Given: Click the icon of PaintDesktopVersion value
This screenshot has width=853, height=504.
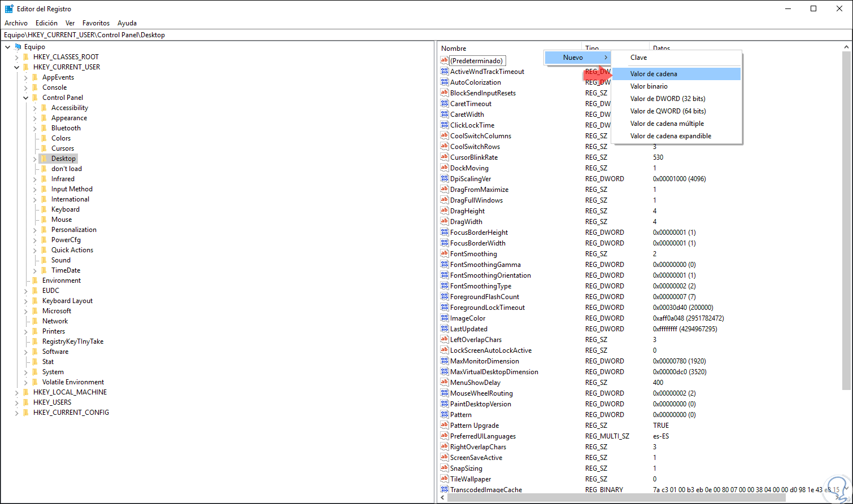Looking at the screenshot, I should [445, 404].
